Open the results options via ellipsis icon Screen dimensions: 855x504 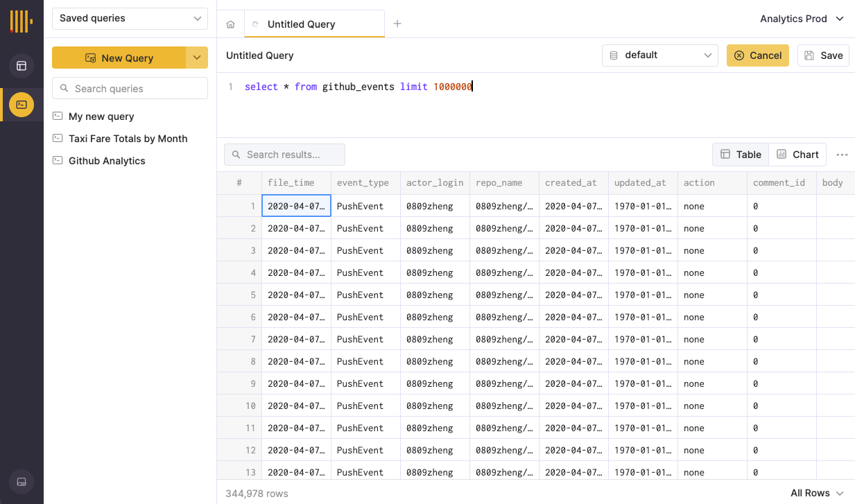[842, 154]
